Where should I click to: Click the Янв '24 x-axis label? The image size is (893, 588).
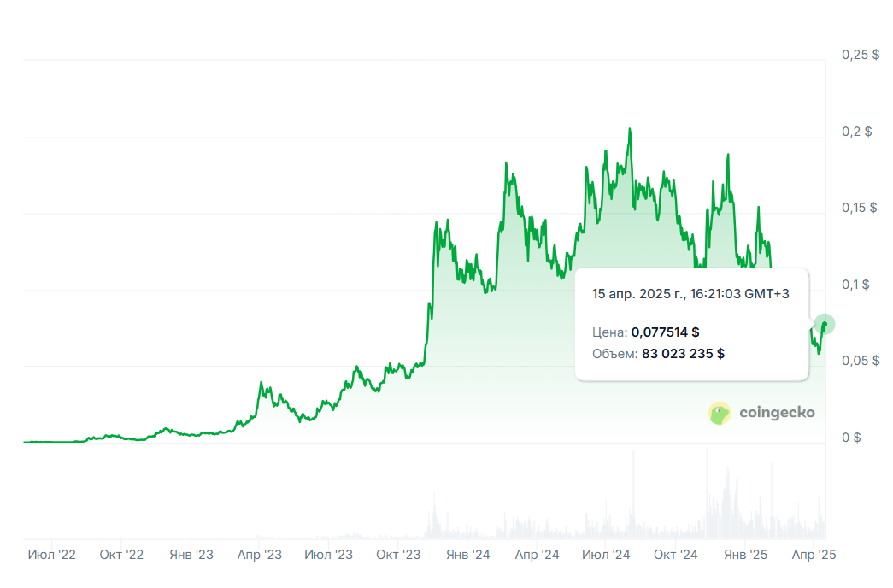coord(467,555)
